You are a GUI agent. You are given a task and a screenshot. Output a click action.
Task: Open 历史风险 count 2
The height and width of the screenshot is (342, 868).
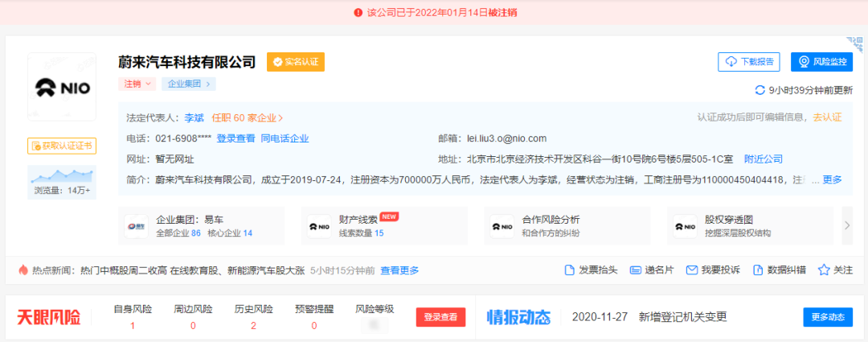(x=253, y=325)
